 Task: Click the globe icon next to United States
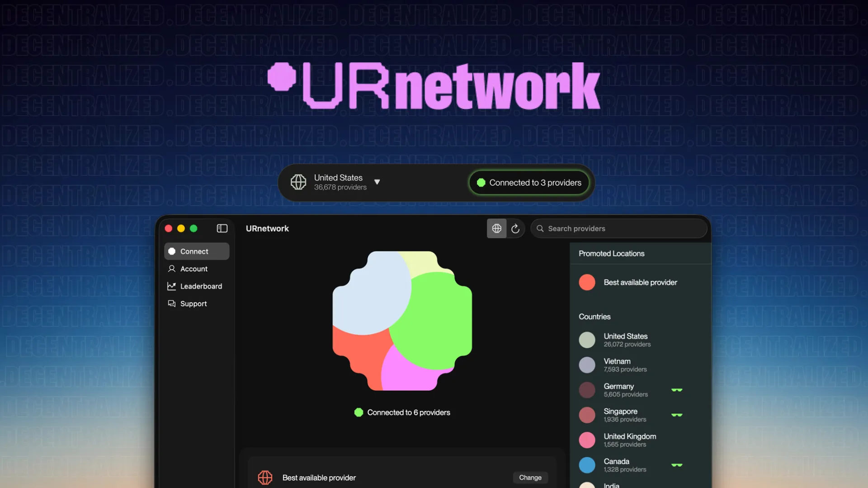[x=298, y=182]
